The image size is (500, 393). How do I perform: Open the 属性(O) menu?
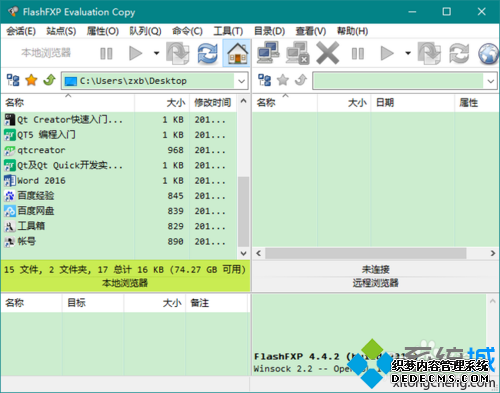[x=103, y=31]
